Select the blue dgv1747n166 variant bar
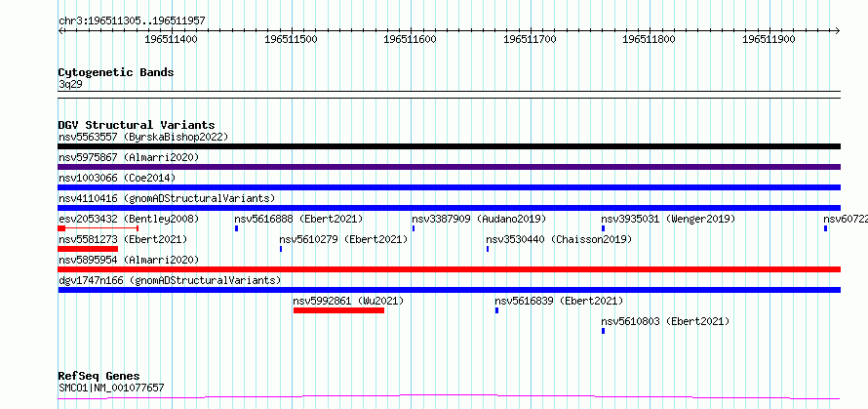The image size is (868, 409). 449,290
